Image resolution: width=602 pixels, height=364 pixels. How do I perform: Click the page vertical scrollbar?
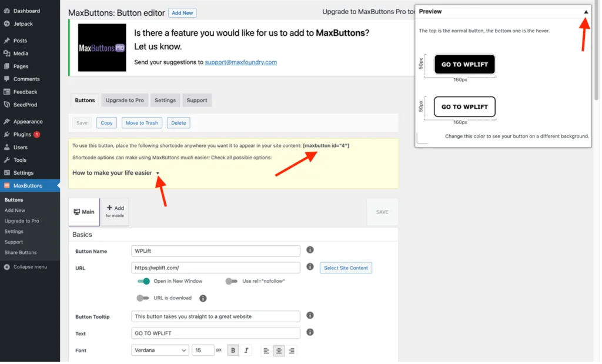pyautogui.click(x=597, y=50)
